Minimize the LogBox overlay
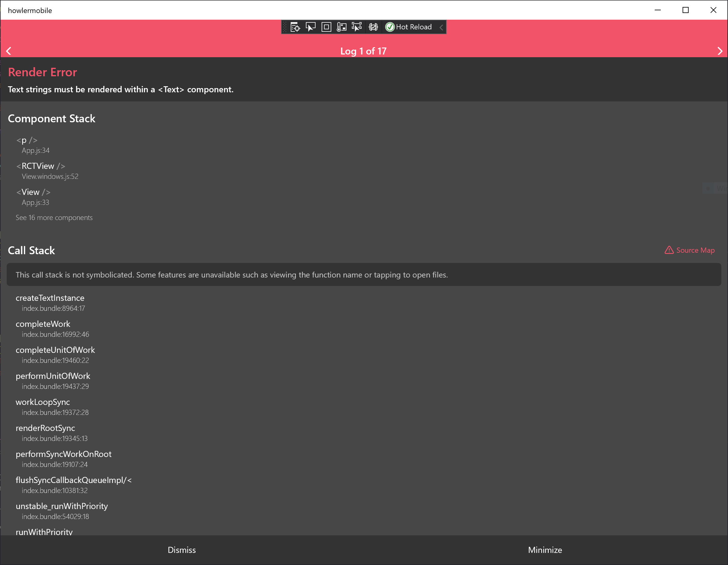The height and width of the screenshot is (565, 728). 545,550
